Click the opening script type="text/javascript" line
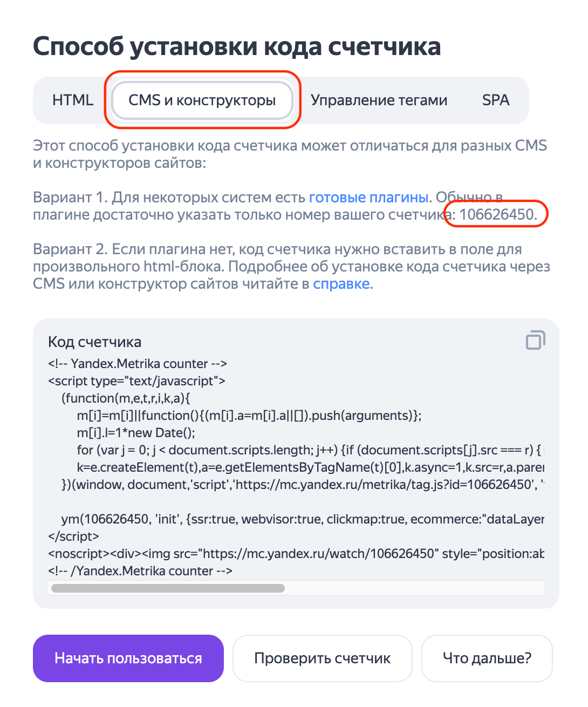 136,381
